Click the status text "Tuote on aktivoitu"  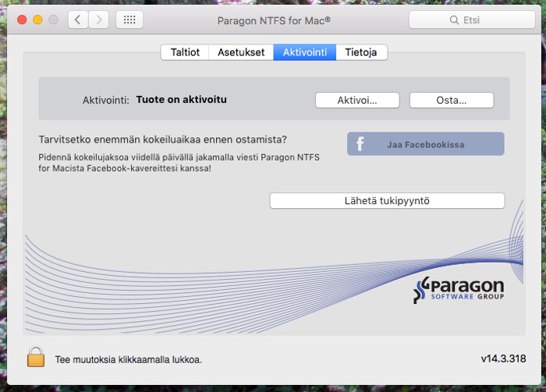tap(182, 100)
